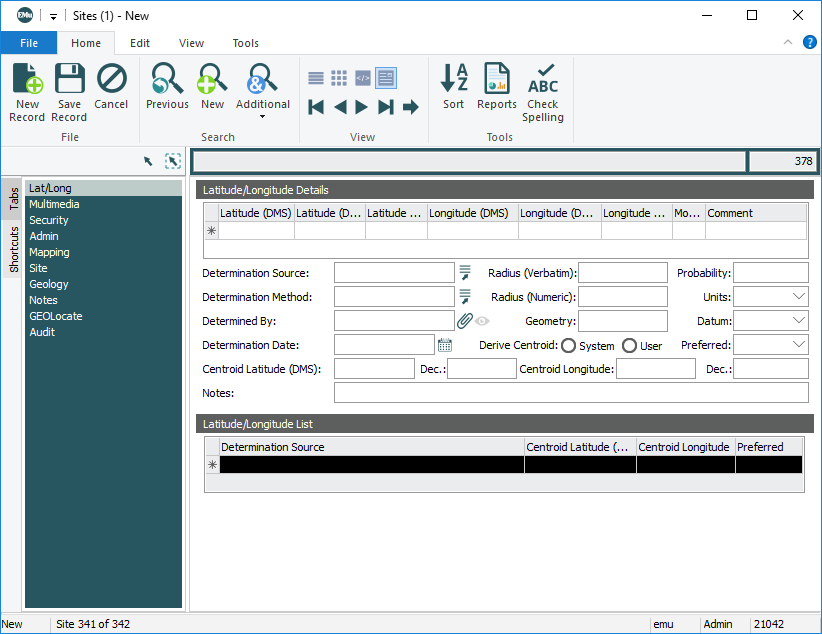The height and width of the screenshot is (634, 822).
Task: Expand the Units dropdown
Action: pyautogui.click(x=798, y=297)
